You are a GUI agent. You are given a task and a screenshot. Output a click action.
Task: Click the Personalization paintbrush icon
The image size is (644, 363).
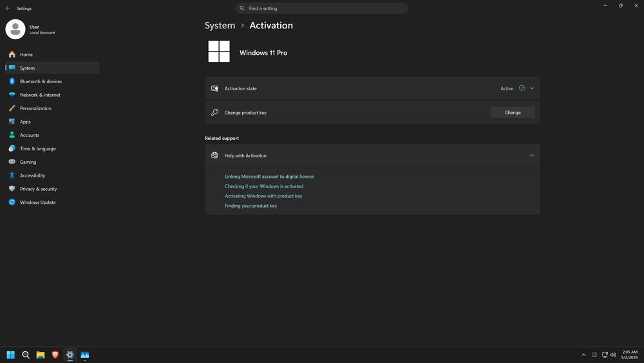12,108
